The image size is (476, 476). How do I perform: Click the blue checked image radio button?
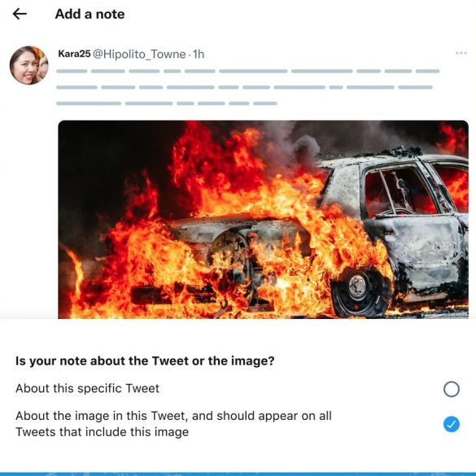click(451, 424)
